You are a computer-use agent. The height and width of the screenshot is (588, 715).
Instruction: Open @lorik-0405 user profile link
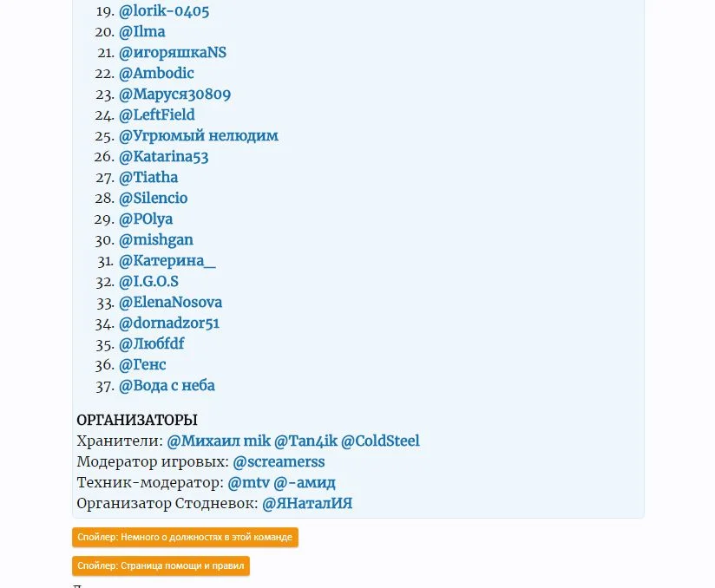point(164,11)
